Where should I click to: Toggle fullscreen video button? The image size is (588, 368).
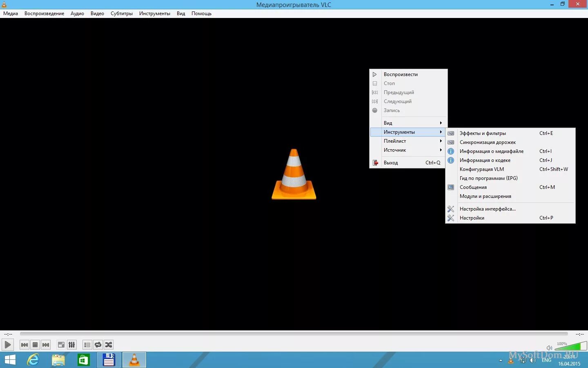(x=61, y=345)
